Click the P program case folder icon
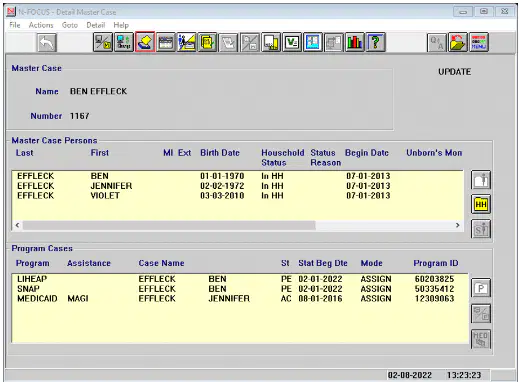The width and height of the screenshot is (519, 382). [x=481, y=288]
